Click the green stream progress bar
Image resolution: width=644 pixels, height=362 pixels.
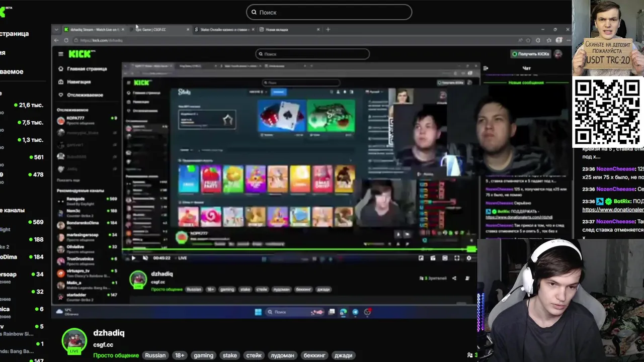(x=299, y=249)
